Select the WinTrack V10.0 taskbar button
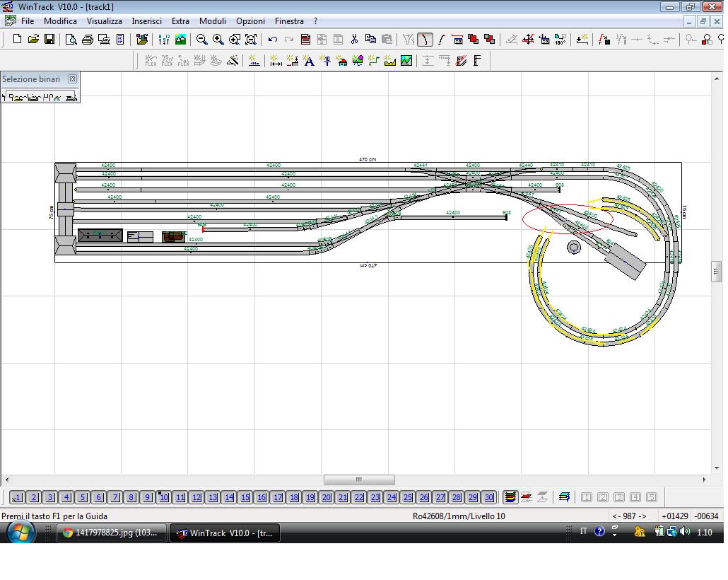This screenshot has width=728, height=580. (225, 533)
